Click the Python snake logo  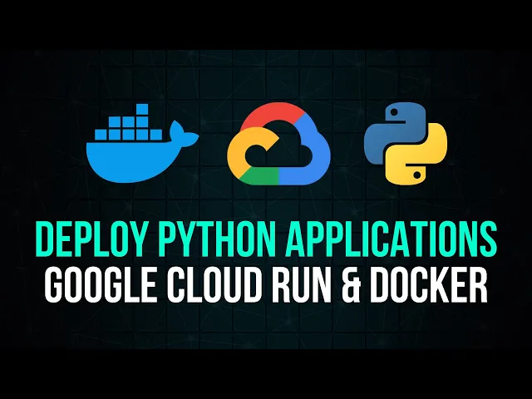coord(406,144)
